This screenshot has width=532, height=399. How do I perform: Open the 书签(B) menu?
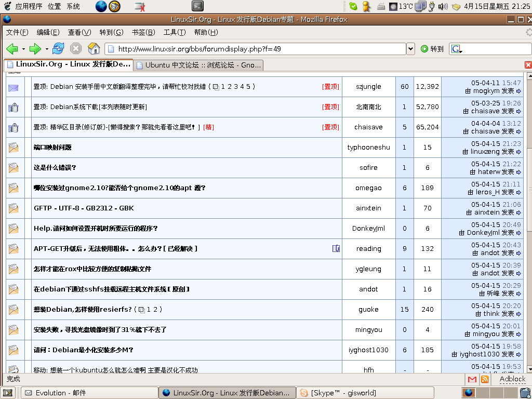point(143,32)
